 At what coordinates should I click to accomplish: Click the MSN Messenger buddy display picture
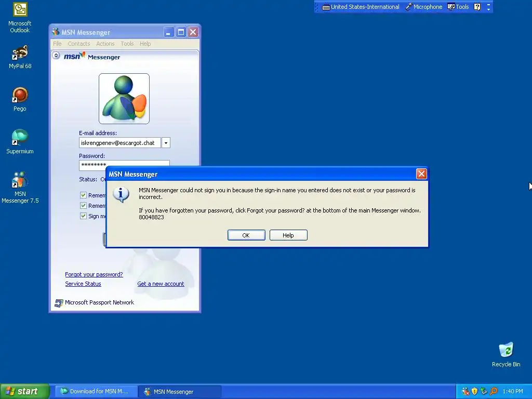click(x=124, y=99)
